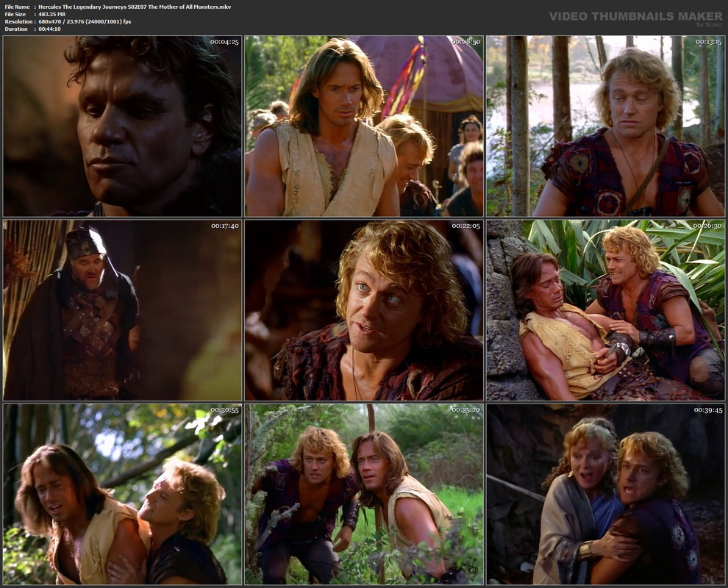
Task: Click the duration value 00:44:10
Action: (x=50, y=29)
